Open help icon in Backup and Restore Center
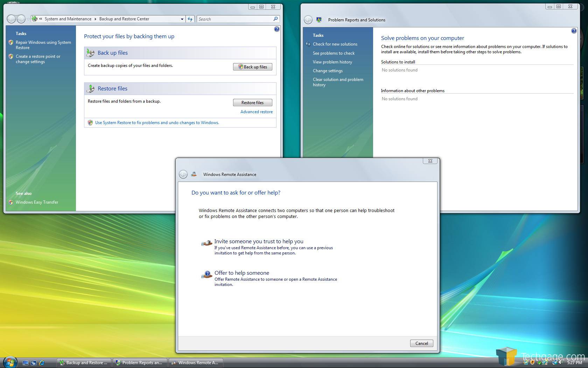 (x=277, y=29)
